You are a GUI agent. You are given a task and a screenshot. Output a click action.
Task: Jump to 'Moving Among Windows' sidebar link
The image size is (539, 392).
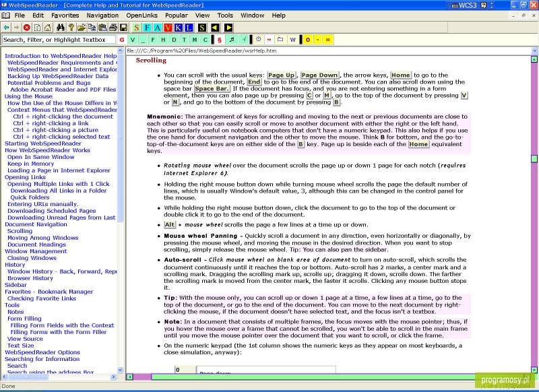click(43, 238)
